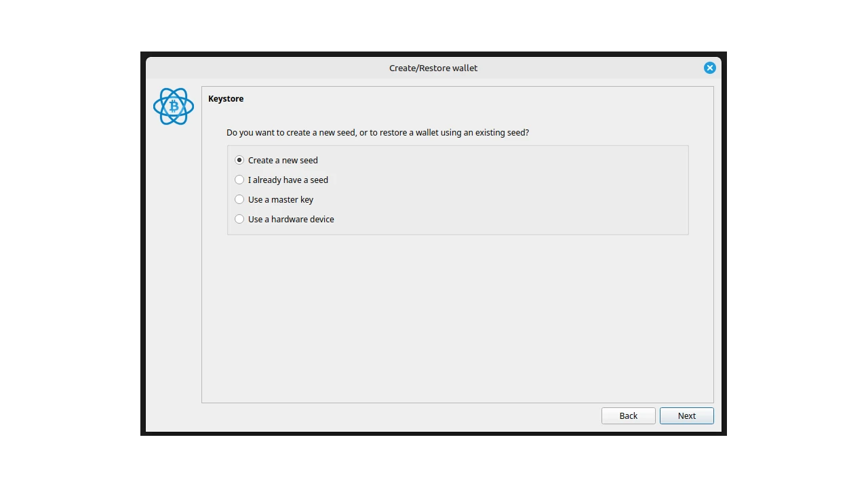Select the "Create a new seed" radio button
This screenshot has width=868, height=488.
click(x=239, y=160)
